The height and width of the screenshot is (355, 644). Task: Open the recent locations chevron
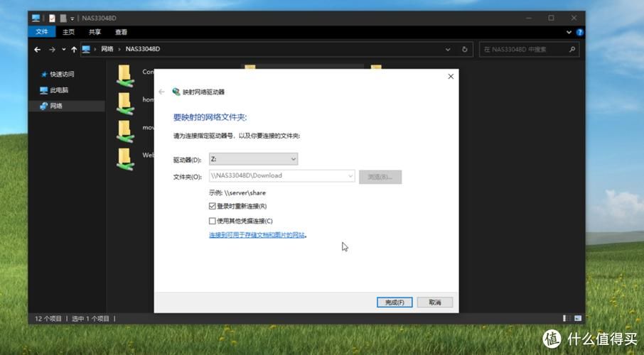[64, 49]
